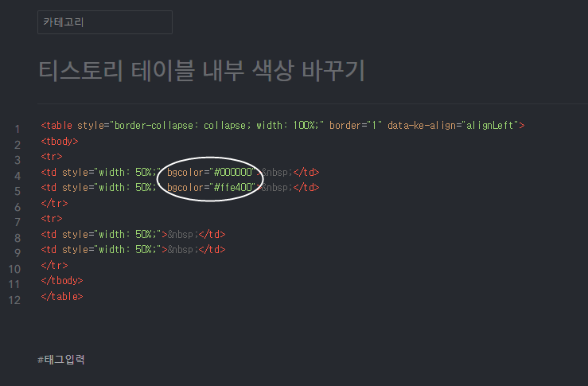Click the td width code on line 9
The width and height of the screenshot is (588, 386).
point(133,249)
